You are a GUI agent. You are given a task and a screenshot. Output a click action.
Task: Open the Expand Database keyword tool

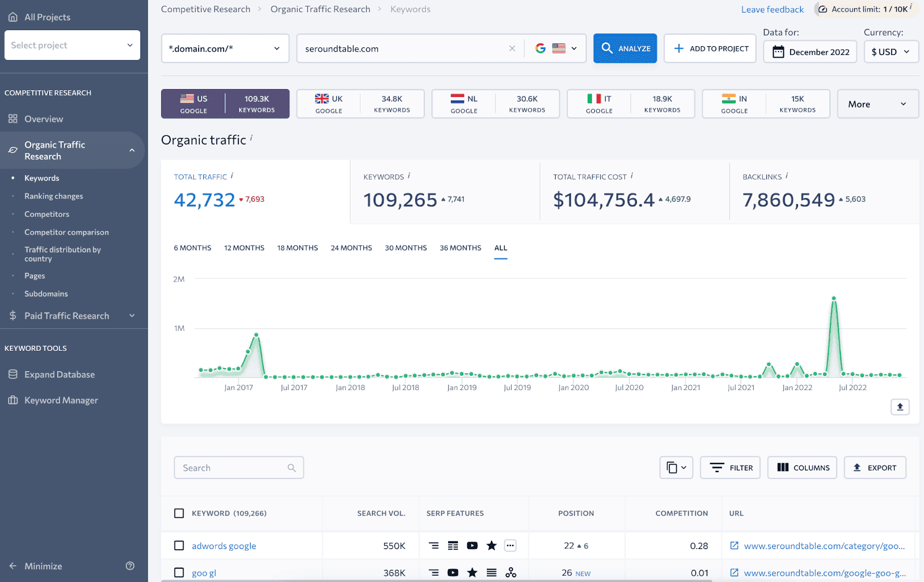pos(59,374)
